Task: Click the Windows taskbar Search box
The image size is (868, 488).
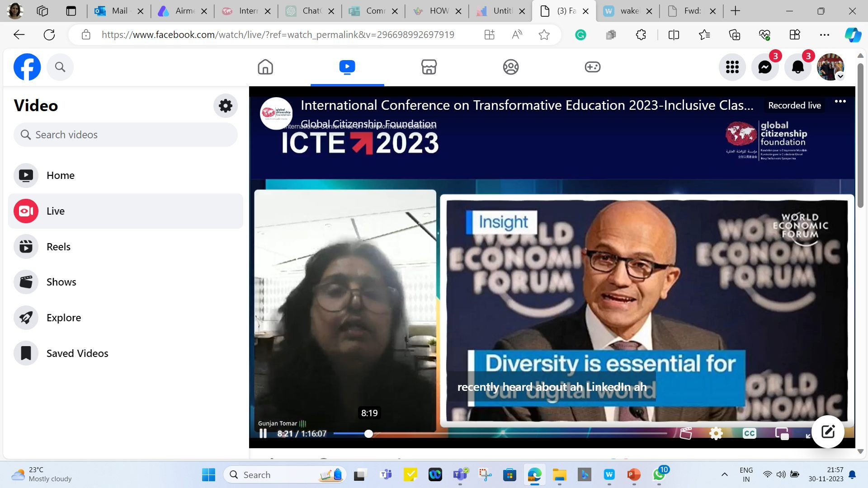Action: click(285, 474)
